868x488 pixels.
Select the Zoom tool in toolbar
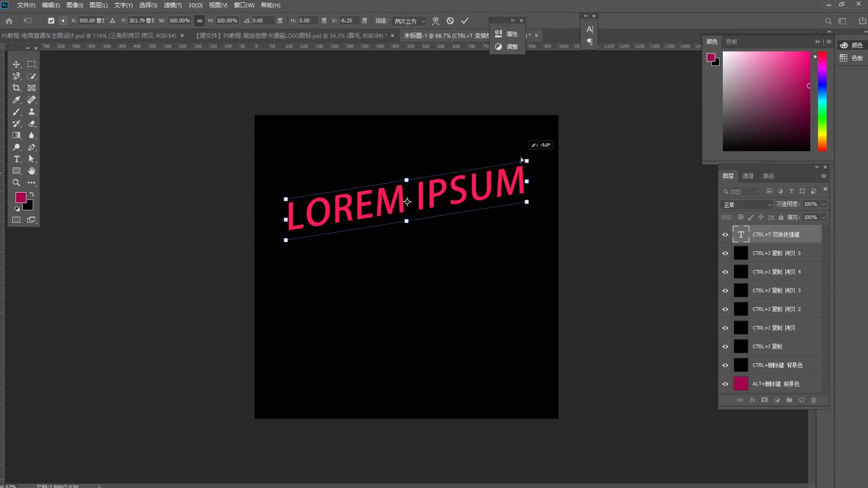click(x=16, y=183)
